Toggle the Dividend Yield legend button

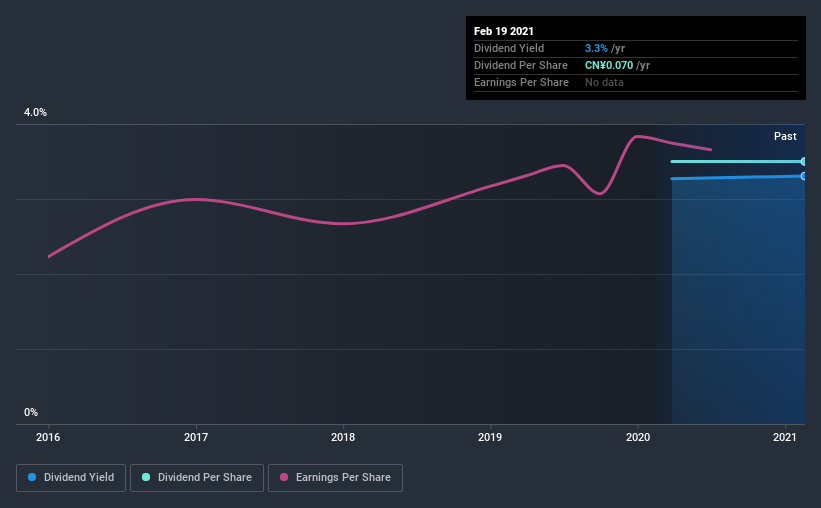(x=71, y=478)
